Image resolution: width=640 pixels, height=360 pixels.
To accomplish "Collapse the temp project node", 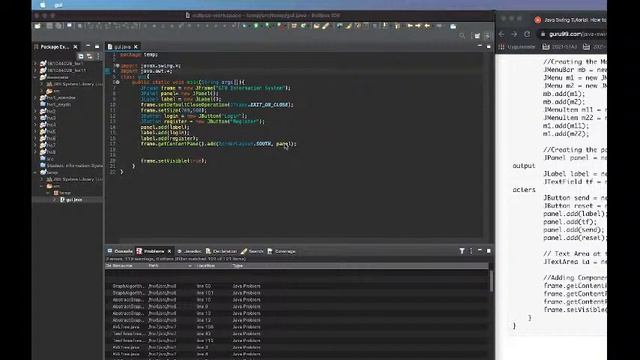I will (36, 172).
